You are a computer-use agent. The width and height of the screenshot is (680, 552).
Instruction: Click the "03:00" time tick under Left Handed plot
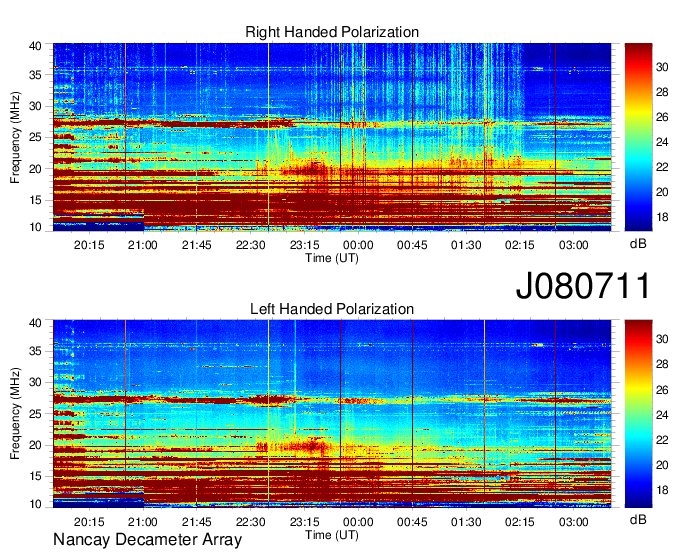pyautogui.click(x=573, y=522)
